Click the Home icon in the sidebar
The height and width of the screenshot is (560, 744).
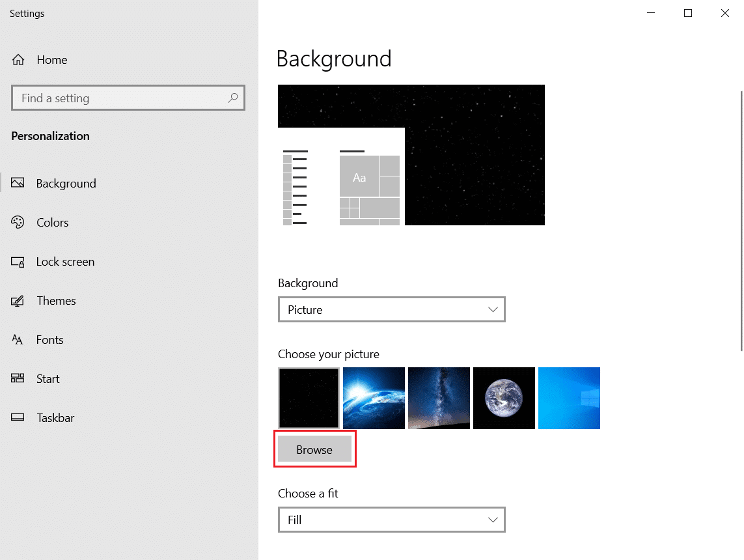(18, 59)
